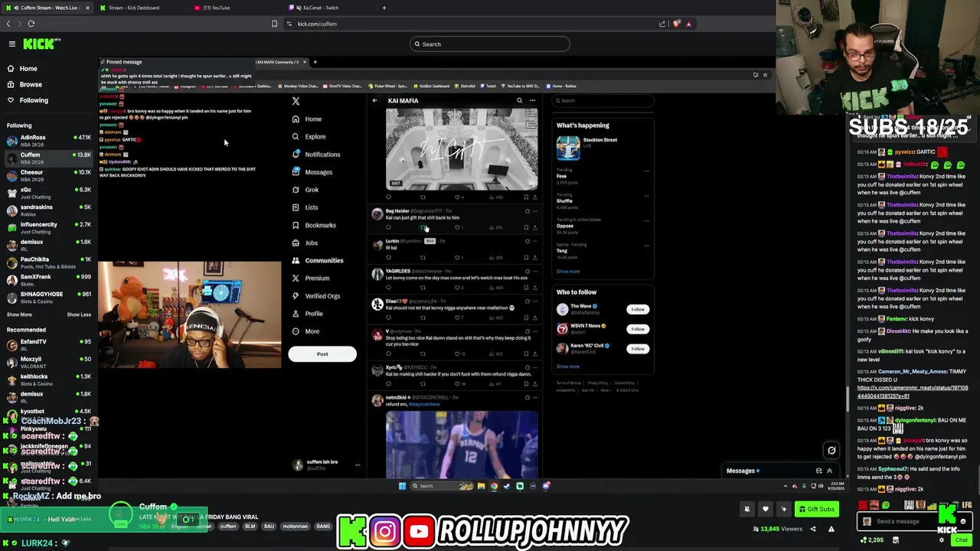Viewport: 980px width, 551px height.
Task: Share the stream
Action: coord(813,529)
